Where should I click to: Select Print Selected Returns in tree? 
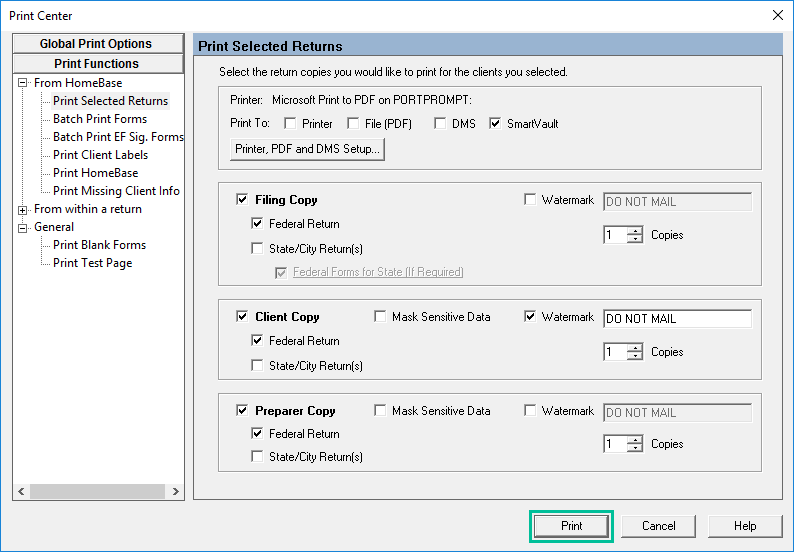coord(110,101)
